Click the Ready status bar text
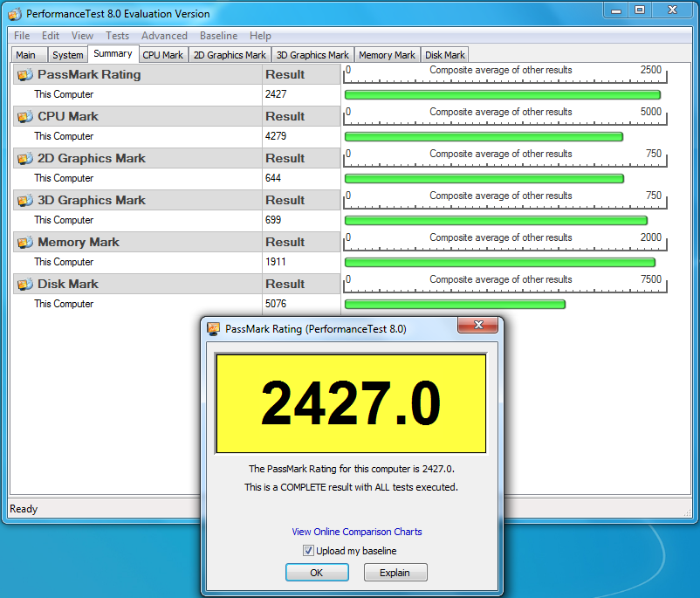The height and width of the screenshot is (598, 700). (24, 509)
